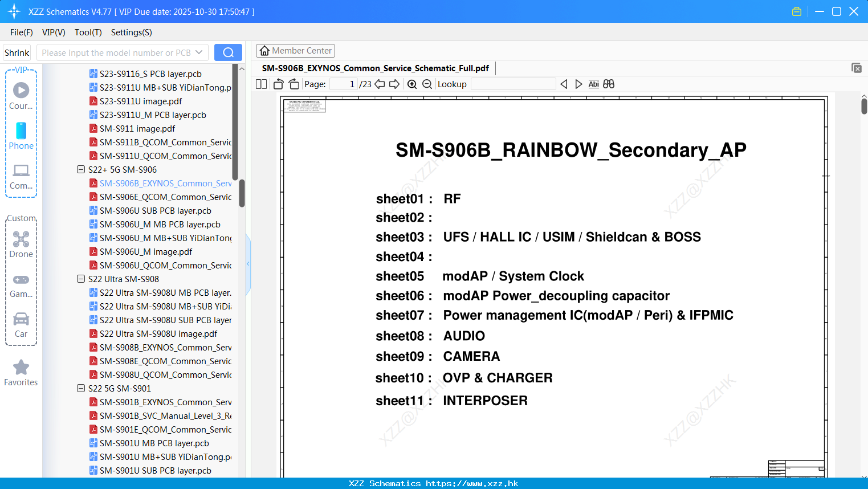This screenshot has height=489, width=868.
Task: Open the Tool(T) menu
Action: (x=88, y=32)
